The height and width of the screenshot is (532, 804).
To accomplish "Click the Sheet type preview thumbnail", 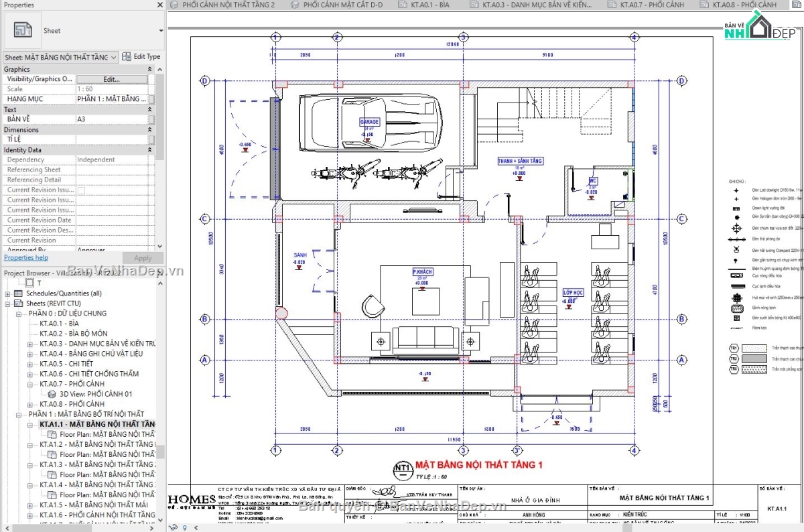I will point(23,31).
